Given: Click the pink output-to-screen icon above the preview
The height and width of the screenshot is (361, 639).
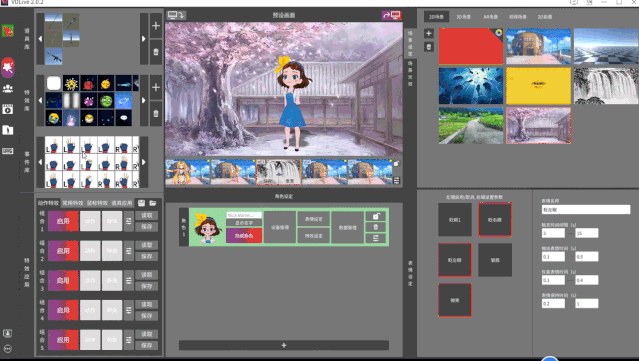Looking at the screenshot, I should 391,15.
